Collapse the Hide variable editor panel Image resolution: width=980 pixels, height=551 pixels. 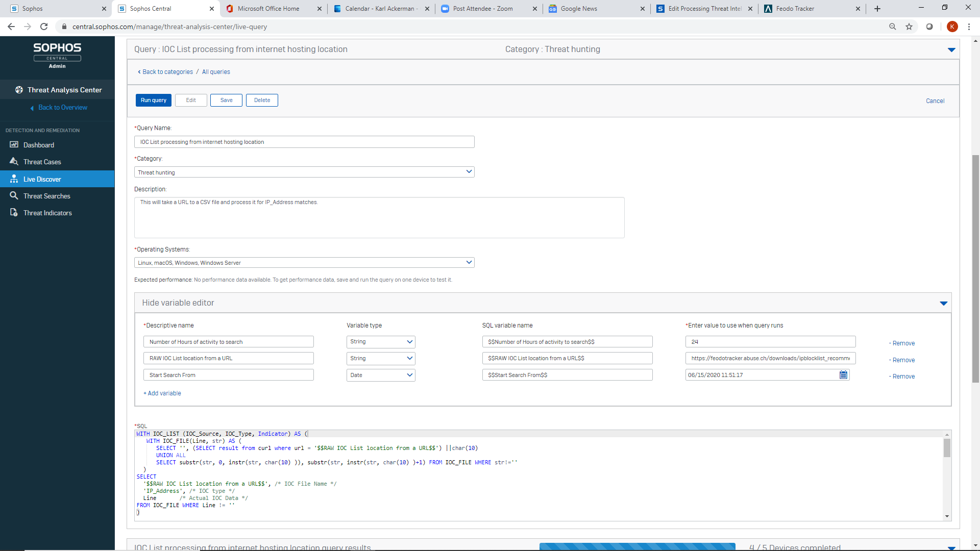(943, 303)
